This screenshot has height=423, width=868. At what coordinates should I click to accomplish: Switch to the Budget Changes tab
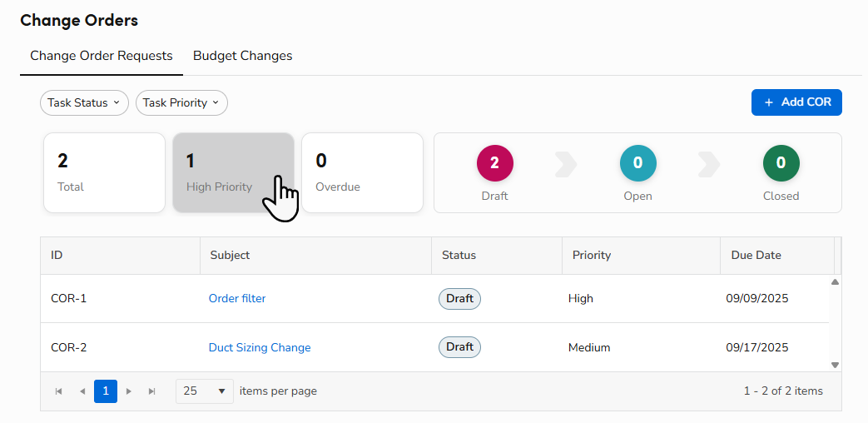pos(242,56)
